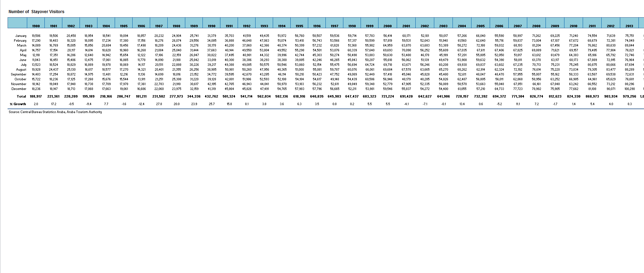Click the 1980 year column header
644x273 pixels.
[36, 26]
